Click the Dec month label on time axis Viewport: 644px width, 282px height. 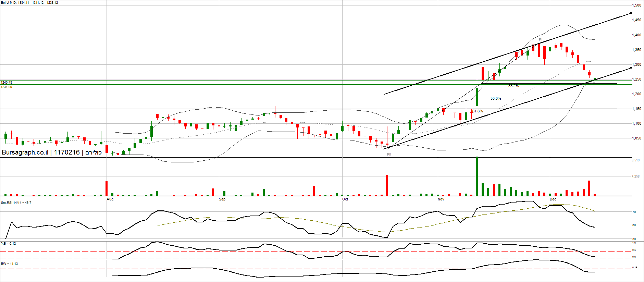point(553,199)
